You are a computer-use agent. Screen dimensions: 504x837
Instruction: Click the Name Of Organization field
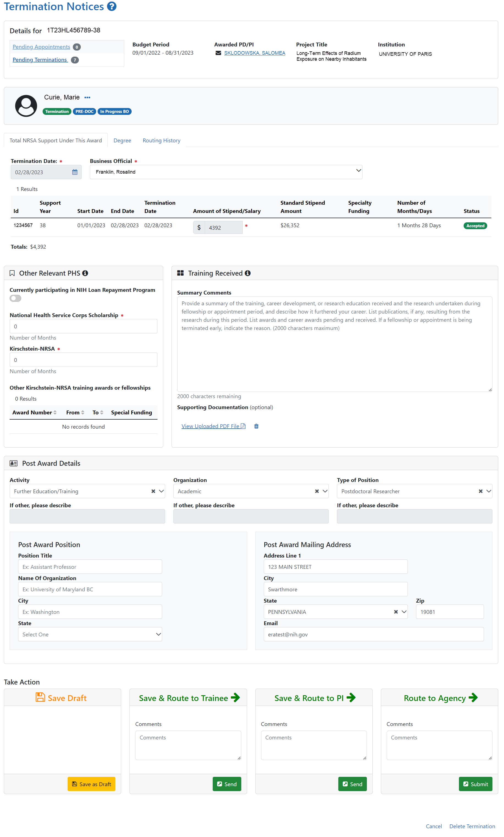(90, 589)
